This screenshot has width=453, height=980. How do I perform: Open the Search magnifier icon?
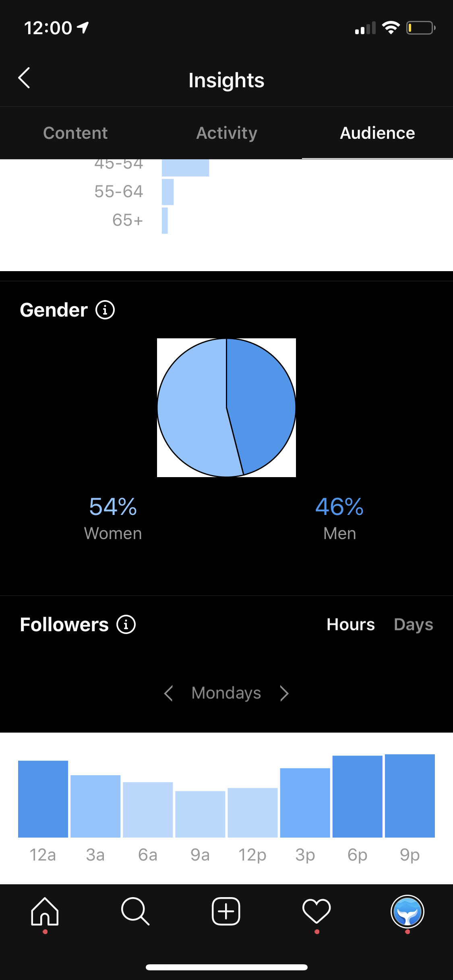coord(135,911)
